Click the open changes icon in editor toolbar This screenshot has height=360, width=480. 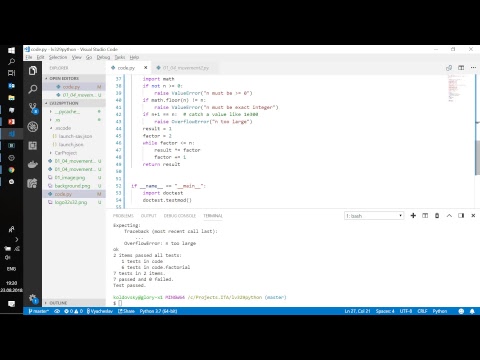tap(449, 68)
